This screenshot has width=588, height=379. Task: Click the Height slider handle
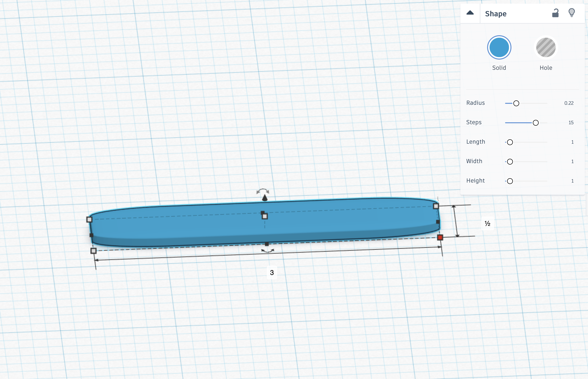click(510, 181)
